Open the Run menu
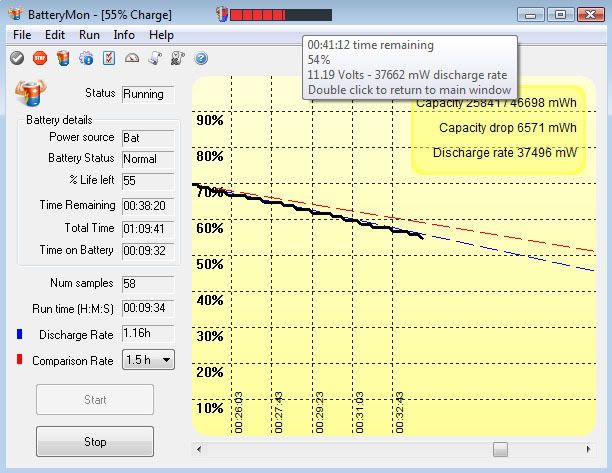The image size is (612, 473). pos(89,35)
